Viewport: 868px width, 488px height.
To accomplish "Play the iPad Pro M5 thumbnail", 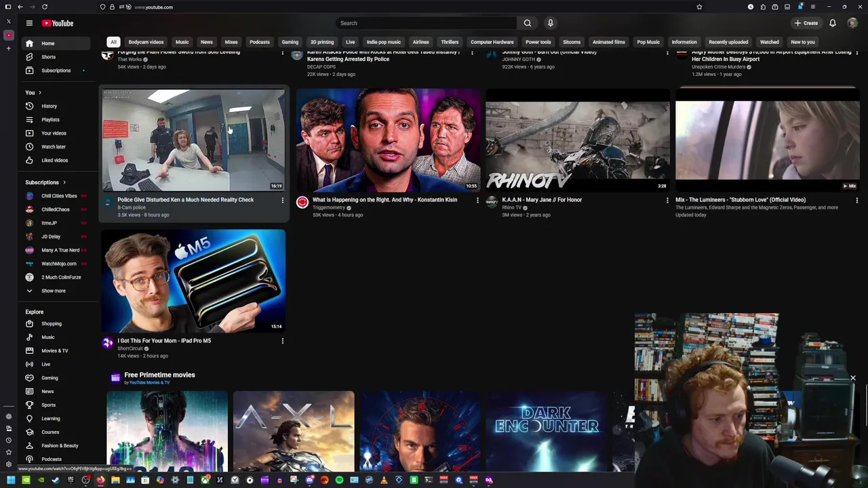I will tap(193, 281).
